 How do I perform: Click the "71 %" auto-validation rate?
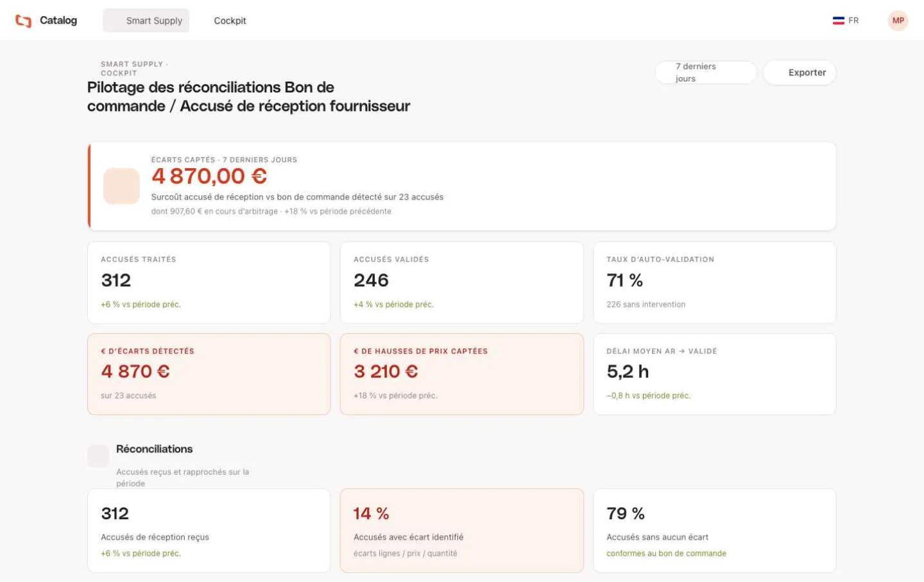pos(624,280)
